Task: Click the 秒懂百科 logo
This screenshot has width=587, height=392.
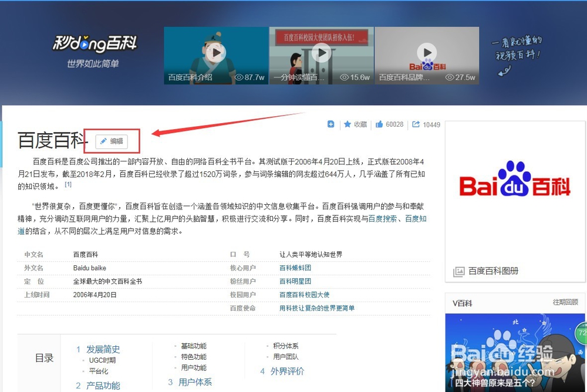Action: [95, 44]
